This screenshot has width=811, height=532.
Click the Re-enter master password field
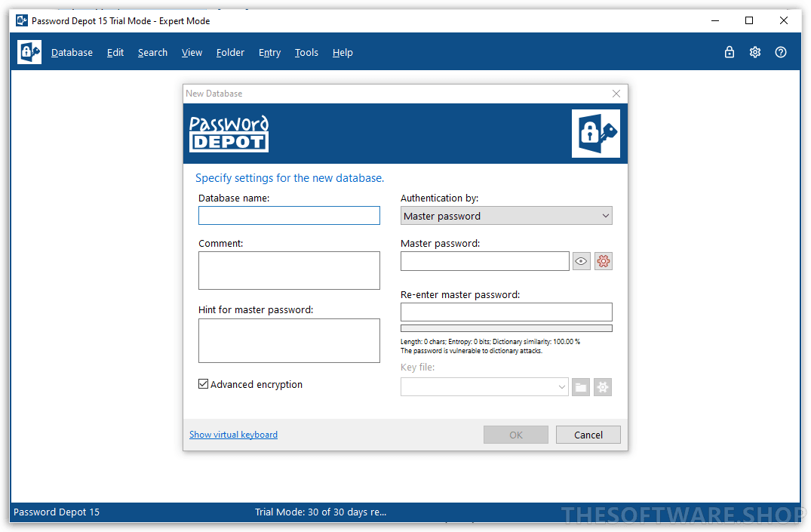pos(506,312)
